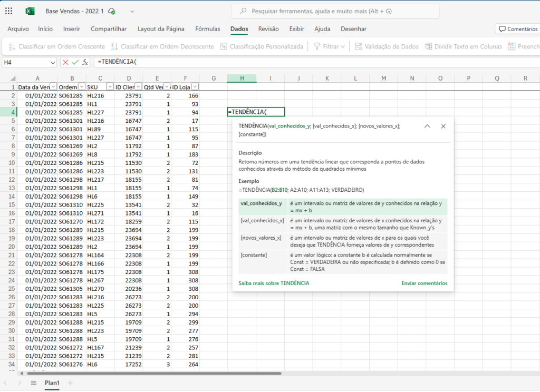Expand the Filtrar dropdown arrow
Image resolution: width=540 pixels, height=392 pixels.
343,46
